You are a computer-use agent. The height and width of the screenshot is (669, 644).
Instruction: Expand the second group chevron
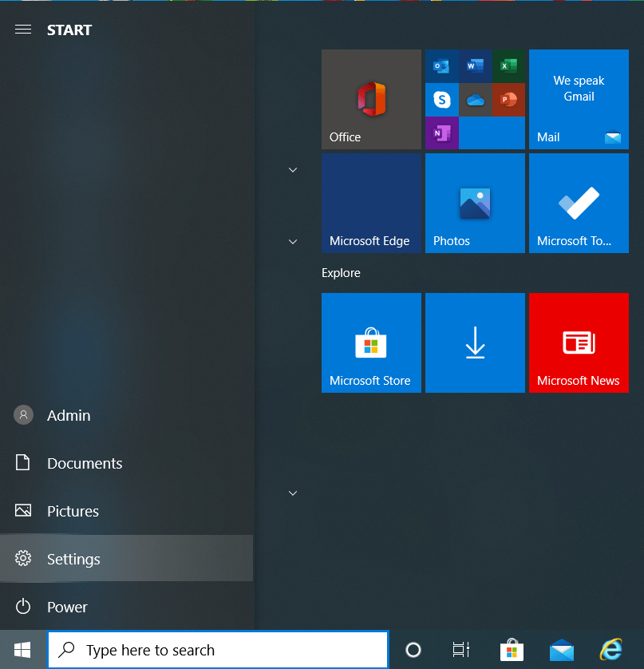(292, 241)
